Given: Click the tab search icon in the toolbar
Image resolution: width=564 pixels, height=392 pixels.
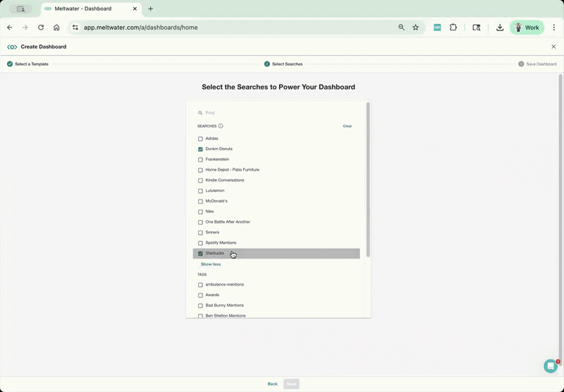Looking at the screenshot, I should click(477, 27).
